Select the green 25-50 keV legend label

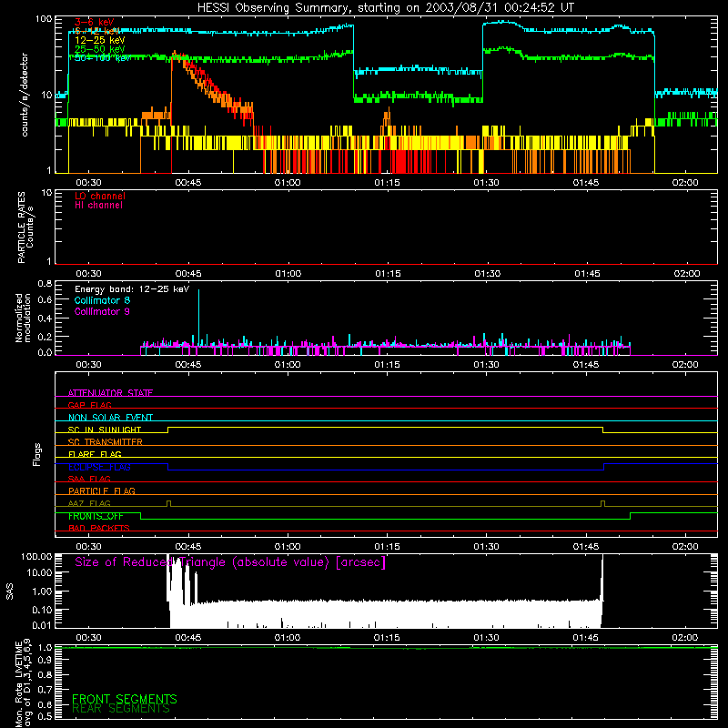(100, 49)
